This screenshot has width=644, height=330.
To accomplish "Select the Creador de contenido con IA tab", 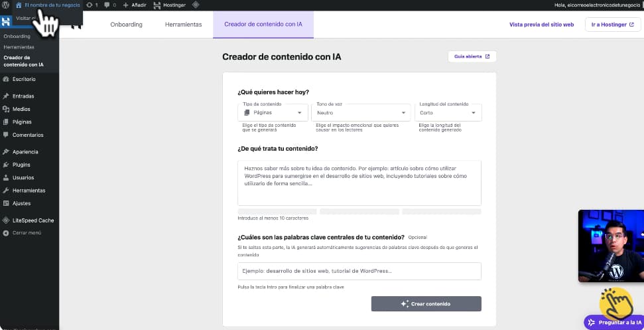I will 263,25.
